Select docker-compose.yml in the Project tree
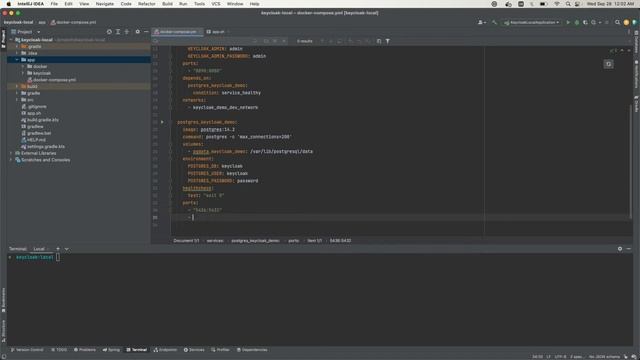Viewport: 640px width, 360px height. tap(55, 80)
